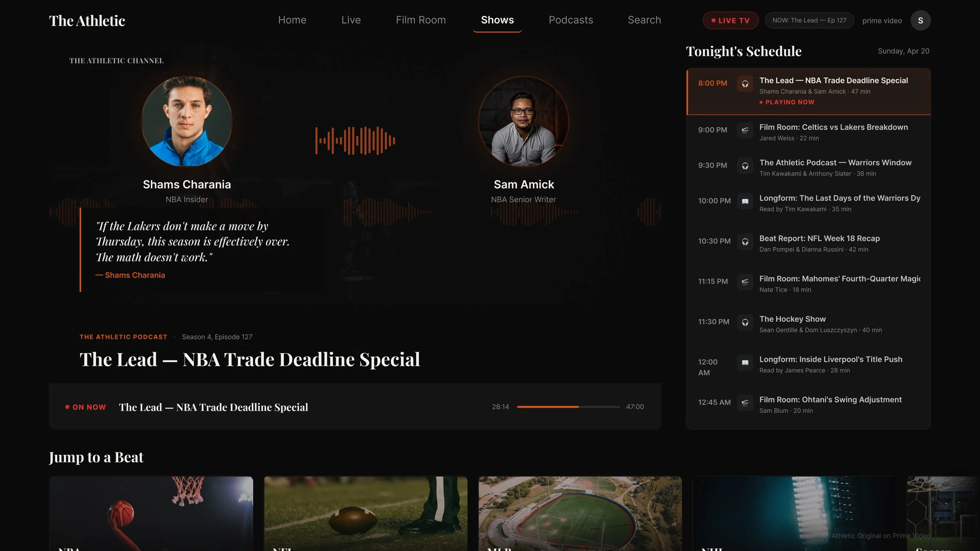The height and width of the screenshot is (551, 980).
Task: Click the prime video link
Action: click(x=882, y=21)
